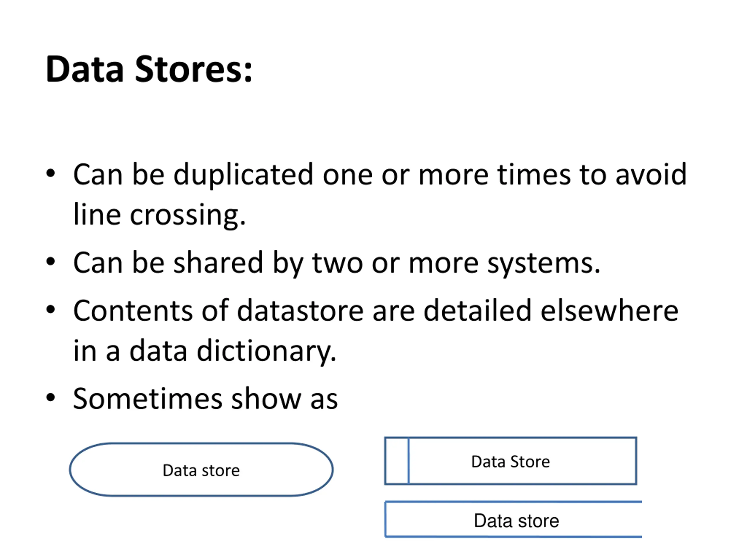Viewport: 747px width, 560px height.
Task: Click the phrase "in a data dictionary."
Action: [x=205, y=351]
